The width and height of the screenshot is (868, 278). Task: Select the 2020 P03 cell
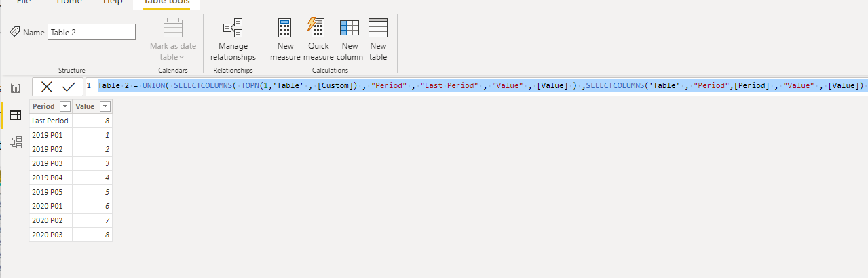pyautogui.click(x=51, y=235)
